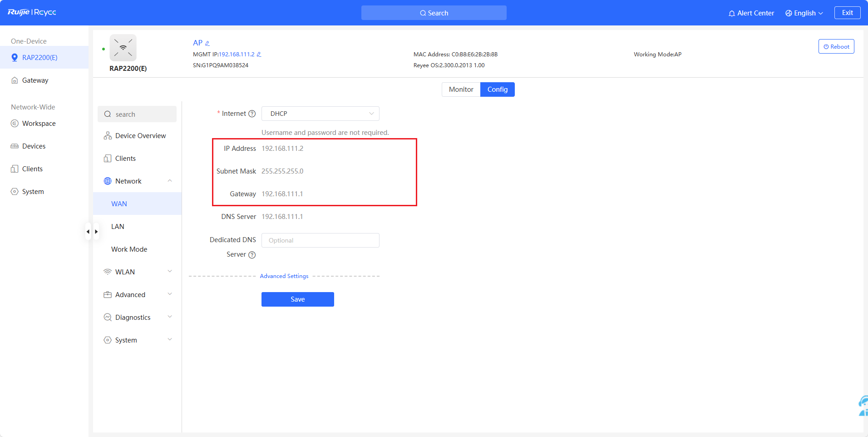This screenshot has width=868, height=437.
Task: Click the Reboot button
Action: pos(836,46)
